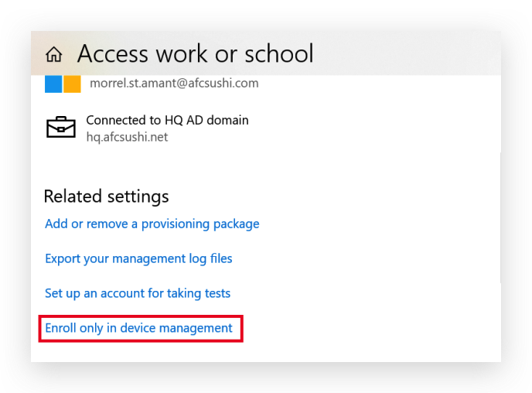Click the Related settings heading
The image size is (532, 393).
[106, 196]
